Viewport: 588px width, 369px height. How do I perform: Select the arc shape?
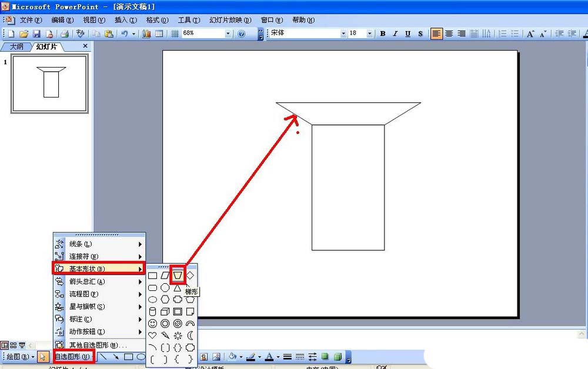tap(153, 347)
